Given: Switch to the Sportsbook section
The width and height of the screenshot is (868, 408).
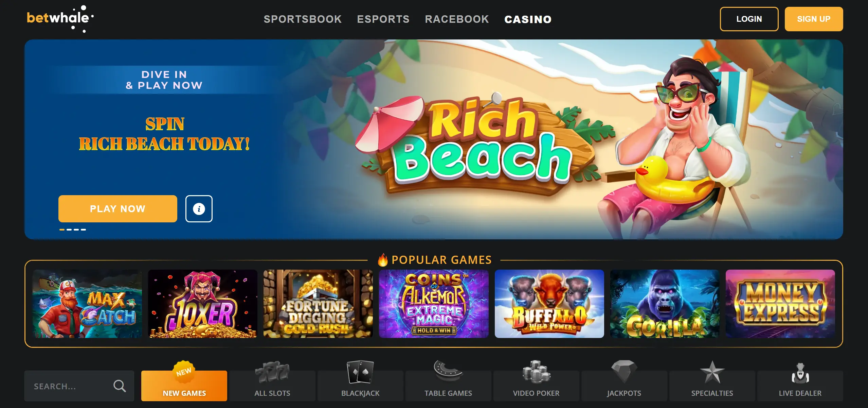Looking at the screenshot, I should (x=303, y=19).
